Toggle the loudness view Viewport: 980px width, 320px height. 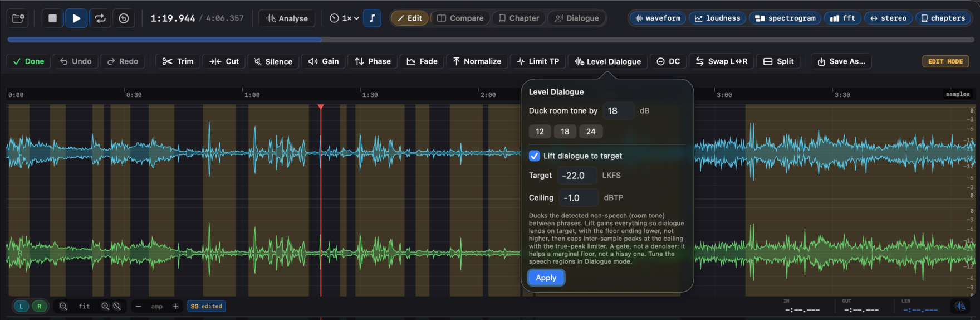tap(717, 18)
